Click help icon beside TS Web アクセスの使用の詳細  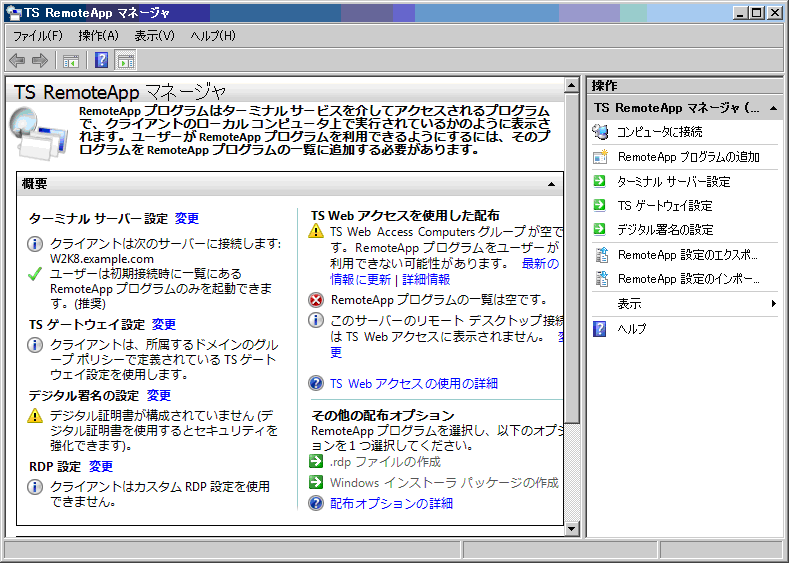coord(316,383)
